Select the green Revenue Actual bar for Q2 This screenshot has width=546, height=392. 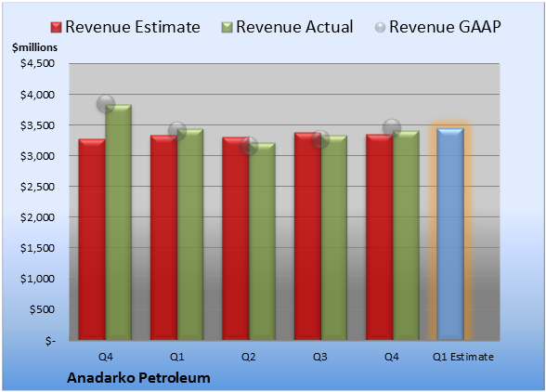[x=262, y=242]
